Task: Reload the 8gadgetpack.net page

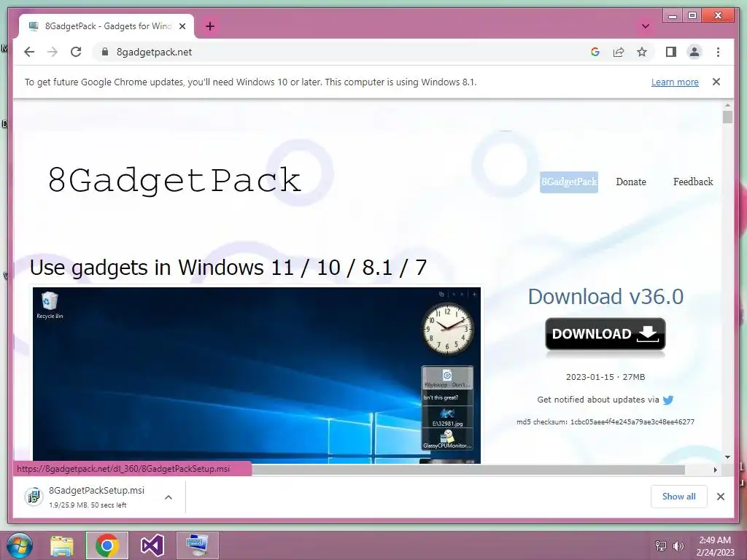Action: (x=76, y=52)
